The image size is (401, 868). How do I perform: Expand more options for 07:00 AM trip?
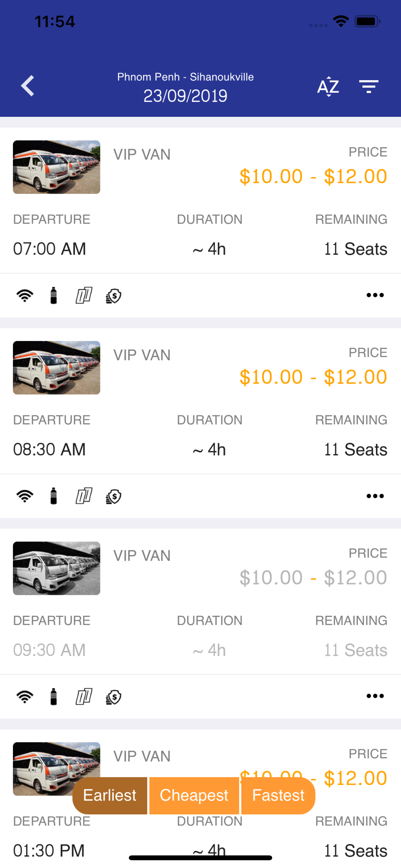tap(375, 295)
